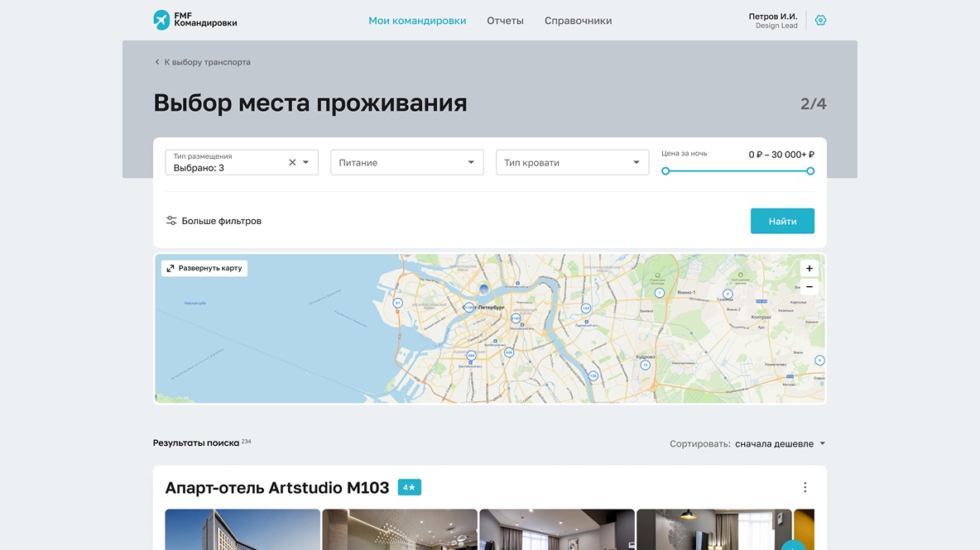
Task: Open the Справочники section
Action: click(577, 20)
